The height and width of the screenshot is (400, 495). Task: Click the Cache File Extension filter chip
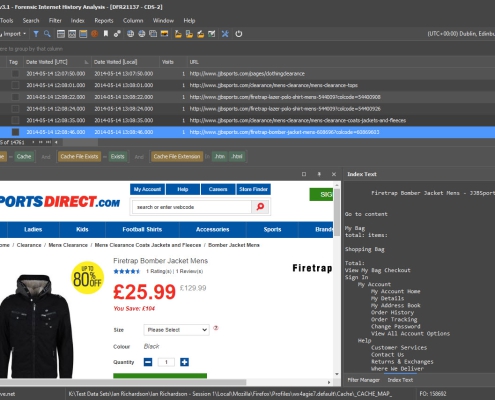[177, 156]
